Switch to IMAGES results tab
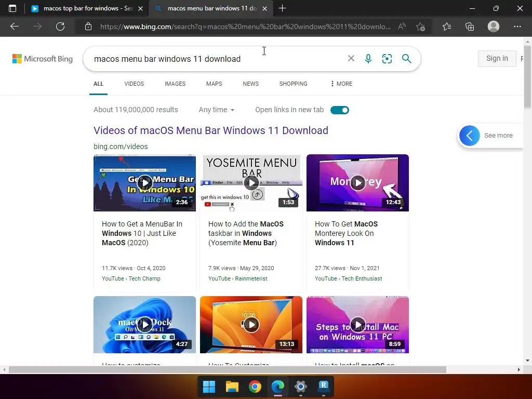Screen dimensions: 532x399 (x=175, y=84)
